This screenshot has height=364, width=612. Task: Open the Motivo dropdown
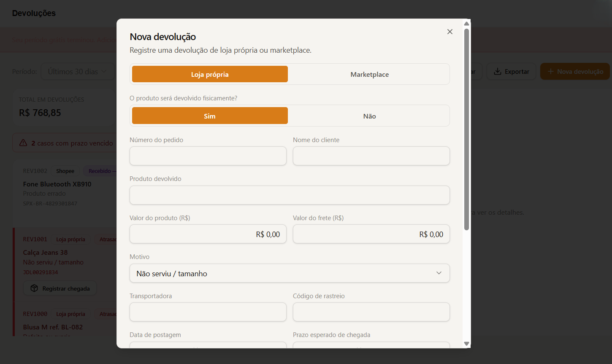290,273
